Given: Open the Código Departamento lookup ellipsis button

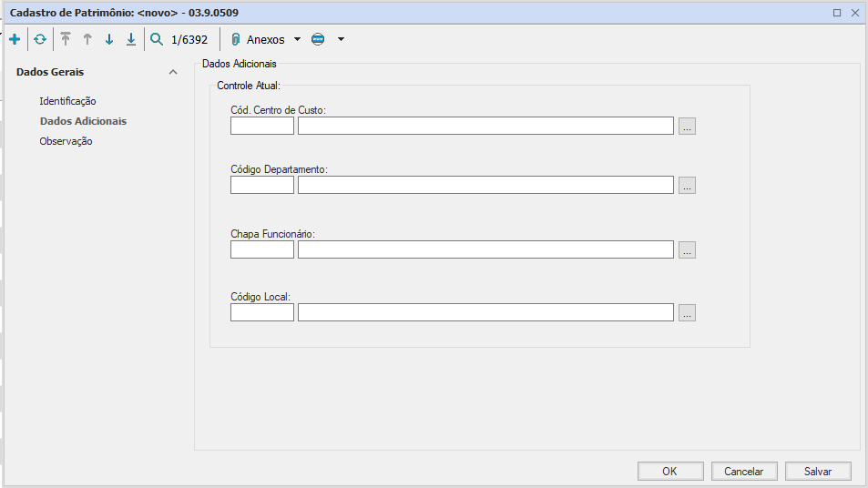Looking at the screenshot, I should [x=687, y=186].
